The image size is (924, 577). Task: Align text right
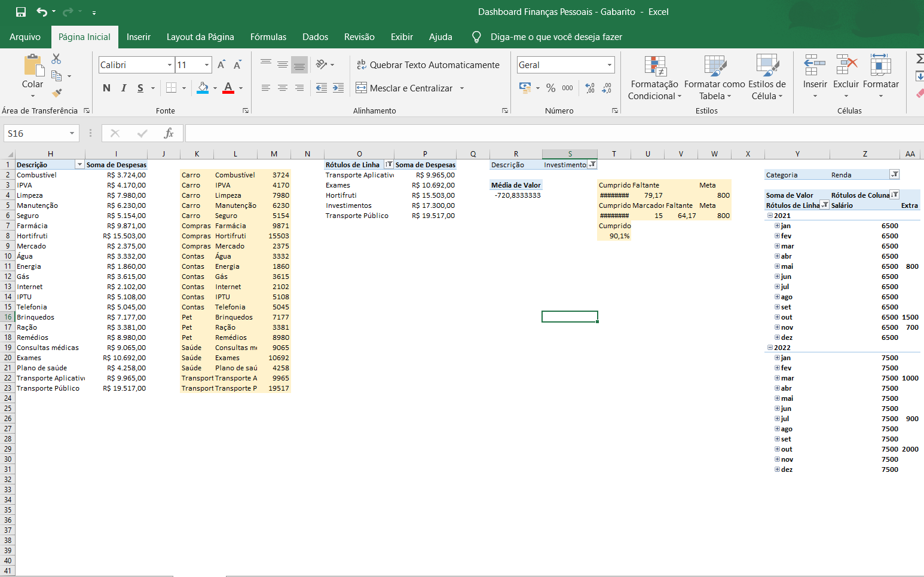[299, 88]
